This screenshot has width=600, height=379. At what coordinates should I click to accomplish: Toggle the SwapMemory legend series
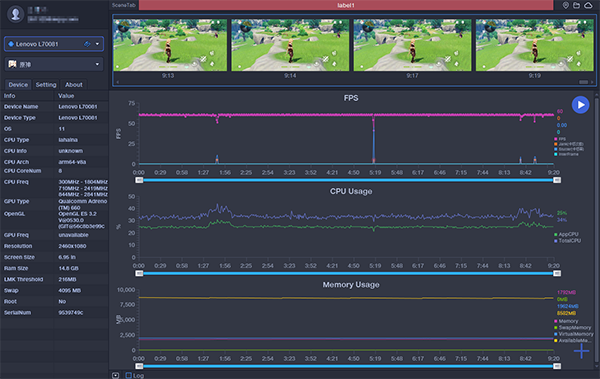tap(572, 328)
